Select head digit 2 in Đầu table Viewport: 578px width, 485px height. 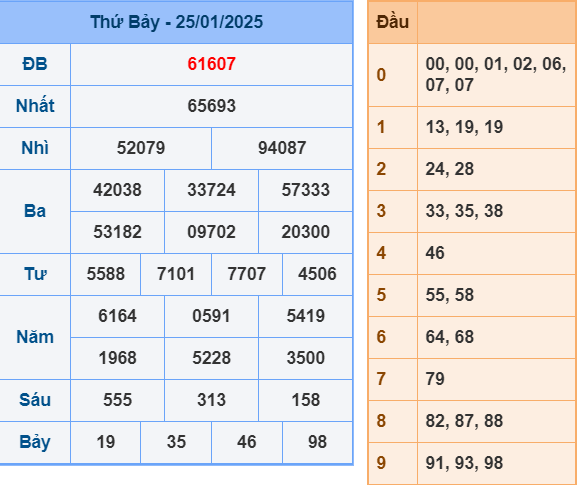click(x=381, y=170)
